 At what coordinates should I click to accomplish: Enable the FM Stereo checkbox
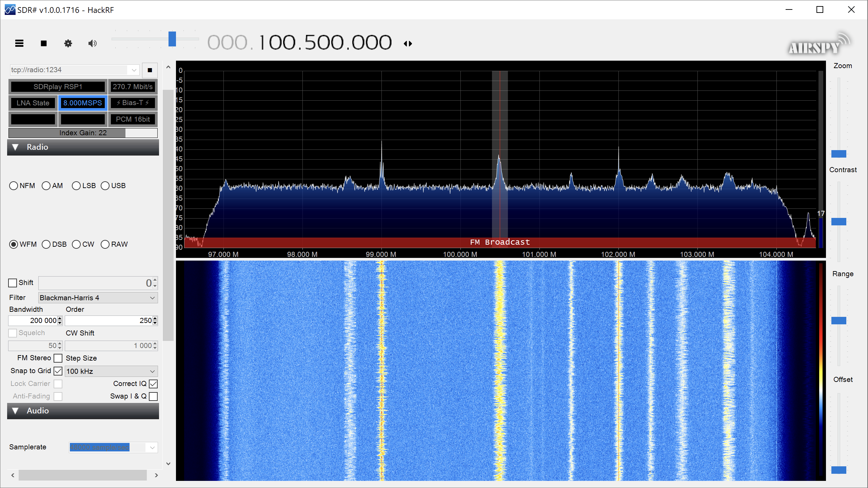58,358
